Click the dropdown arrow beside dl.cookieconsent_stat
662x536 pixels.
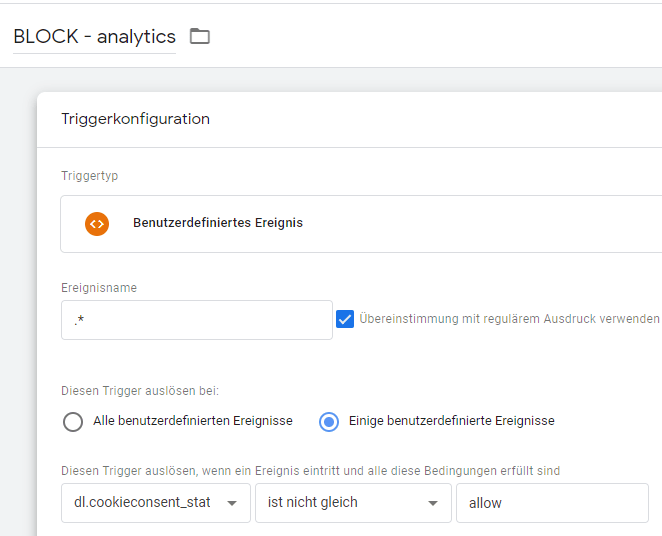coord(232,503)
